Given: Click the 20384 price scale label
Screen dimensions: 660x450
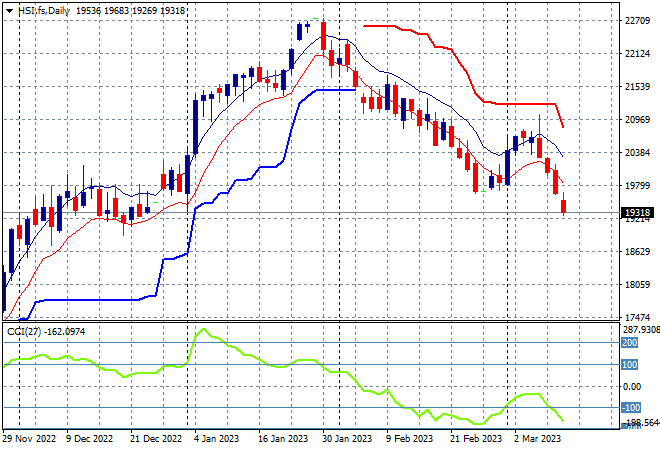Looking at the screenshot, I should pyautogui.click(x=637, y=152).
